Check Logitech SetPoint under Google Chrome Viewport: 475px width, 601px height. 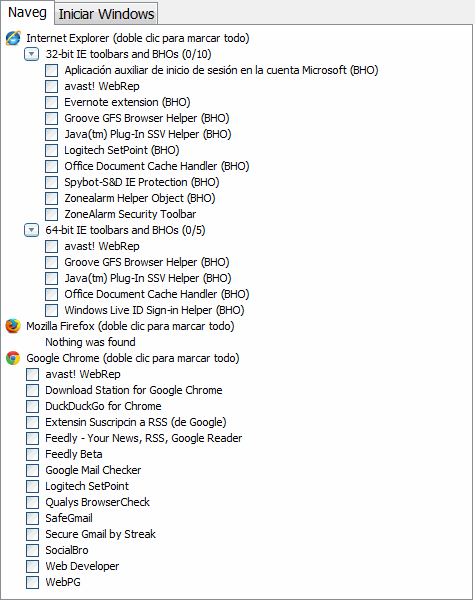pyautogui.click(x=33, y=486)
